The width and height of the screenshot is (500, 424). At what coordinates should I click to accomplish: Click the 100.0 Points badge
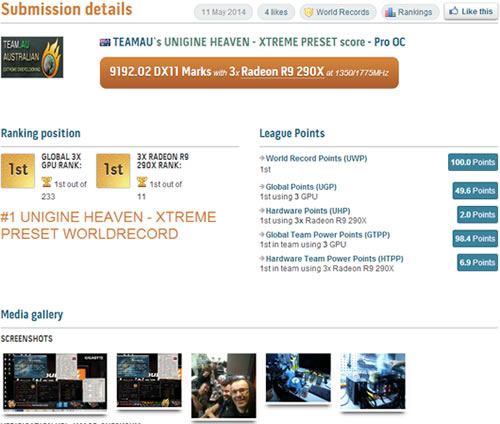pos(473,162)
